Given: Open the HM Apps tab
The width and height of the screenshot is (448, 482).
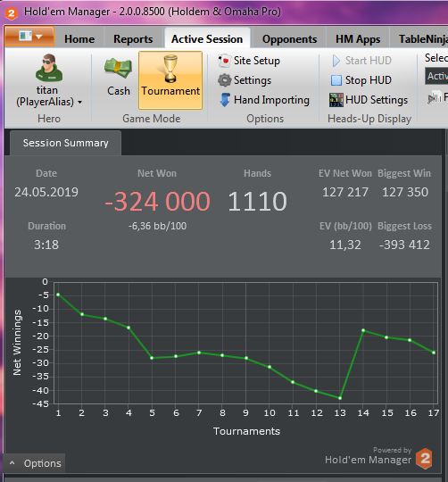Looking at the screenshot, I should click(358, 39).
